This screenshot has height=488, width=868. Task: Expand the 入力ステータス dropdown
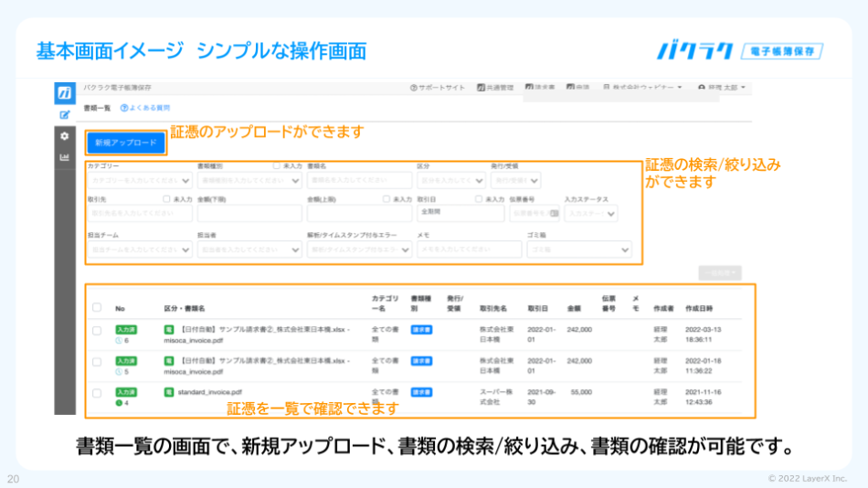click(x=590, y=213)
